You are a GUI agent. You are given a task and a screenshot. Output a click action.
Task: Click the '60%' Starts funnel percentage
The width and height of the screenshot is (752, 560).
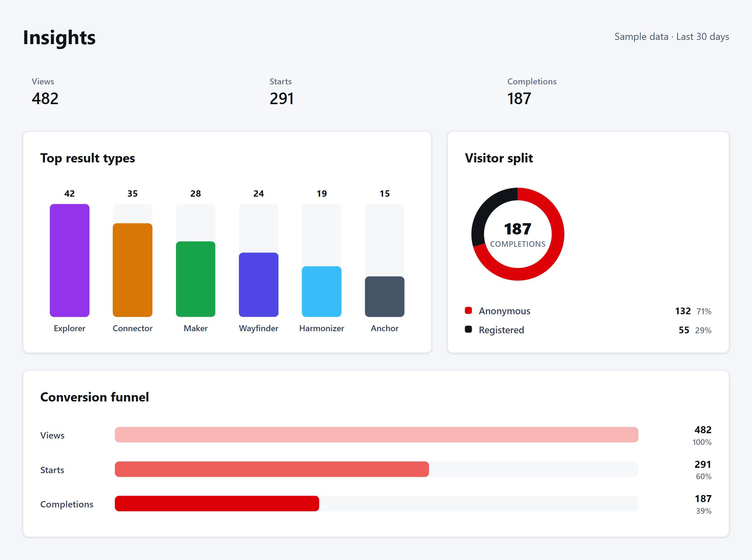704,476
